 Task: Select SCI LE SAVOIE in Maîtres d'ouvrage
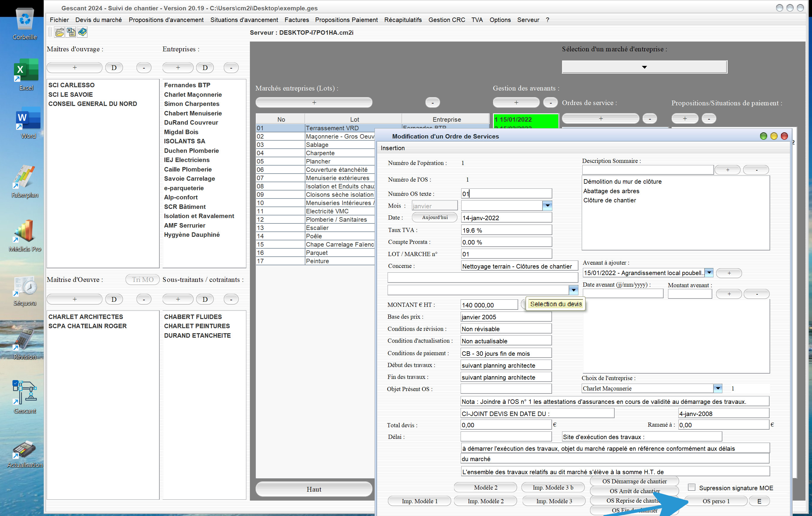click(x=70, y=94)
